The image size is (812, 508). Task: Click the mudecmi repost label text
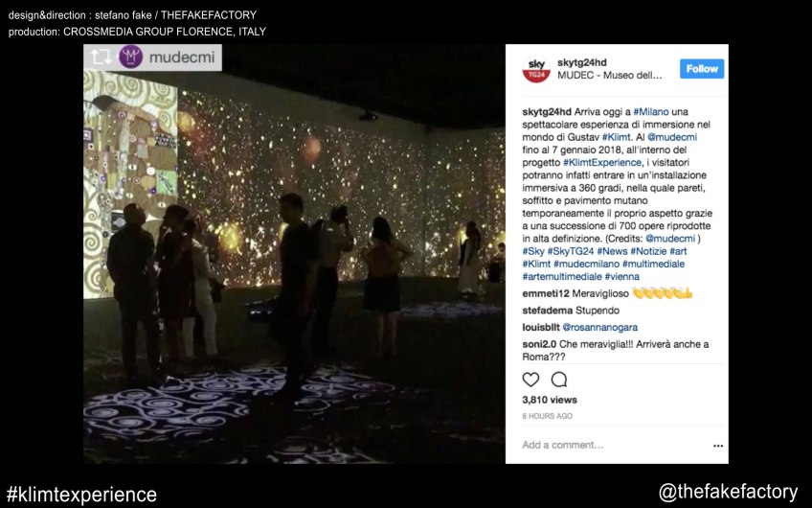point(182,57)
